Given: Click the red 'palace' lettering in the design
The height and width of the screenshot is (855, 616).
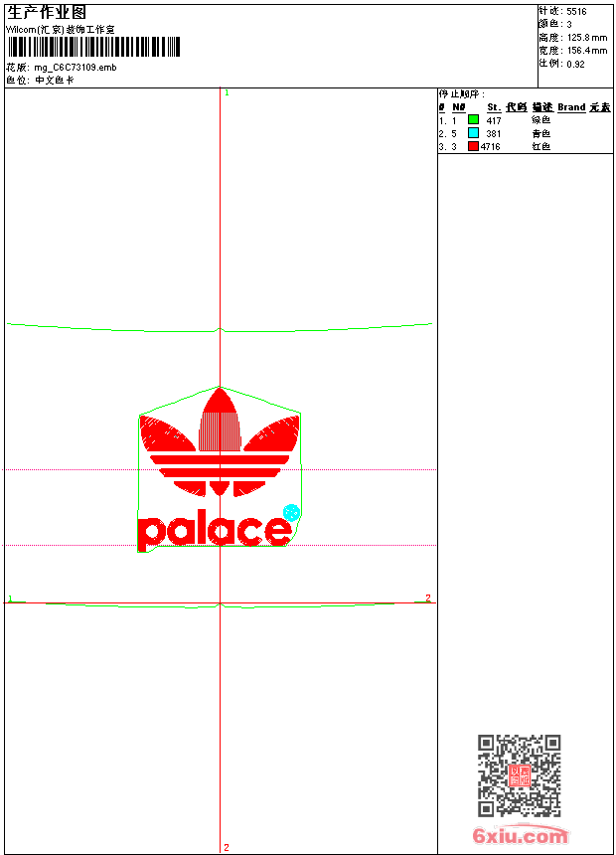Looking at the screenshot, I should (215, 529).
